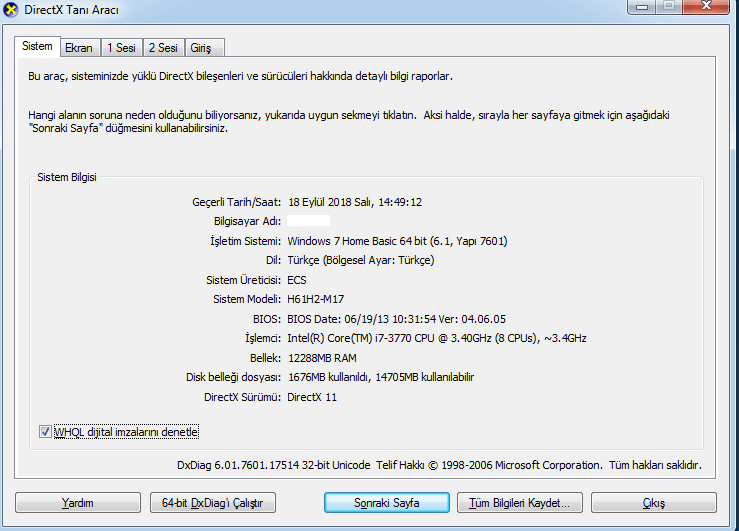The image size is (739, 531).
Task: Click the 'Bu araç, sisteminizde yüklü' description line
Action: click(x=240, y=76)
